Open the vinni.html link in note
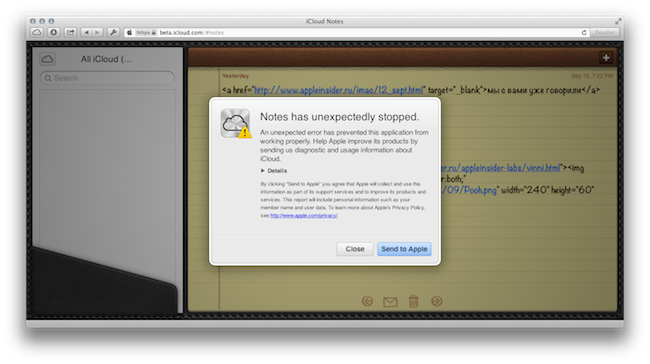Screen dimensions: 650x364 501,168
